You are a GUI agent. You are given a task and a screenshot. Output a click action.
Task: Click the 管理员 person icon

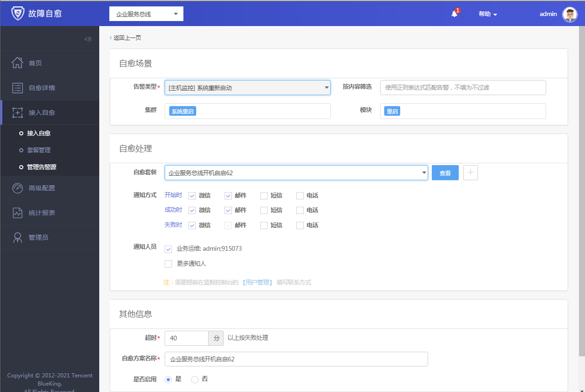pos(17,237)
